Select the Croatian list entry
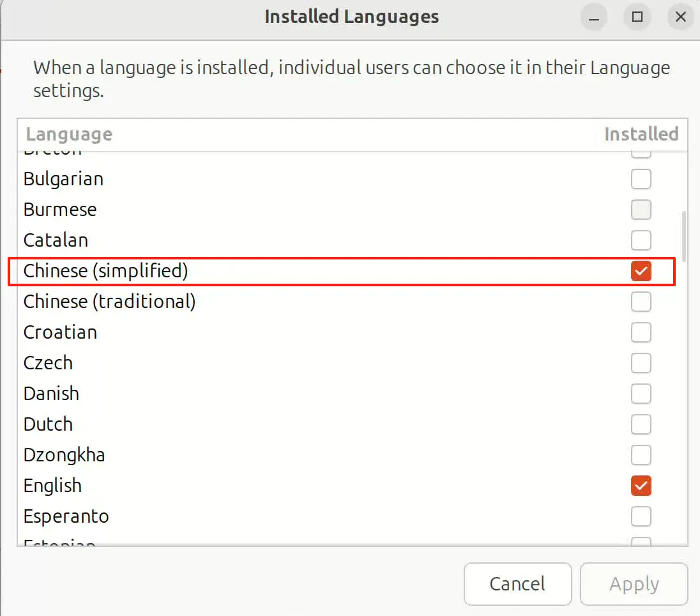 click(x=255, y=332)
